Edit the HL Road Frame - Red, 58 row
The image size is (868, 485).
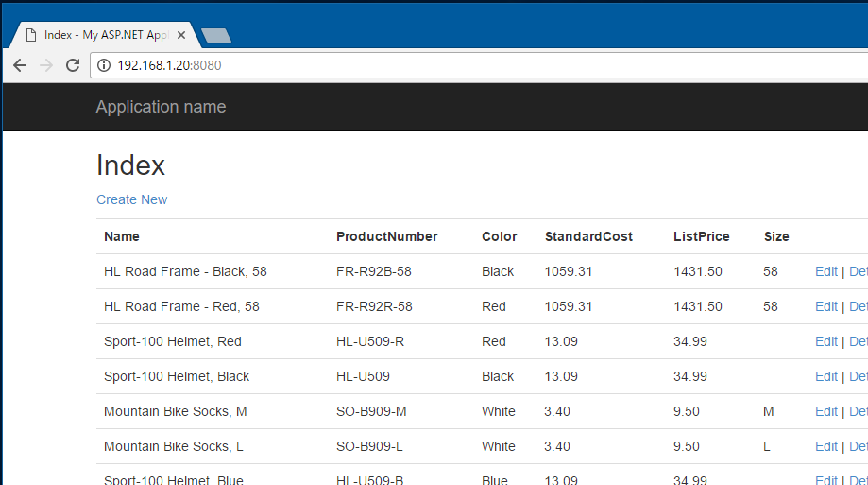coord(825,306)
